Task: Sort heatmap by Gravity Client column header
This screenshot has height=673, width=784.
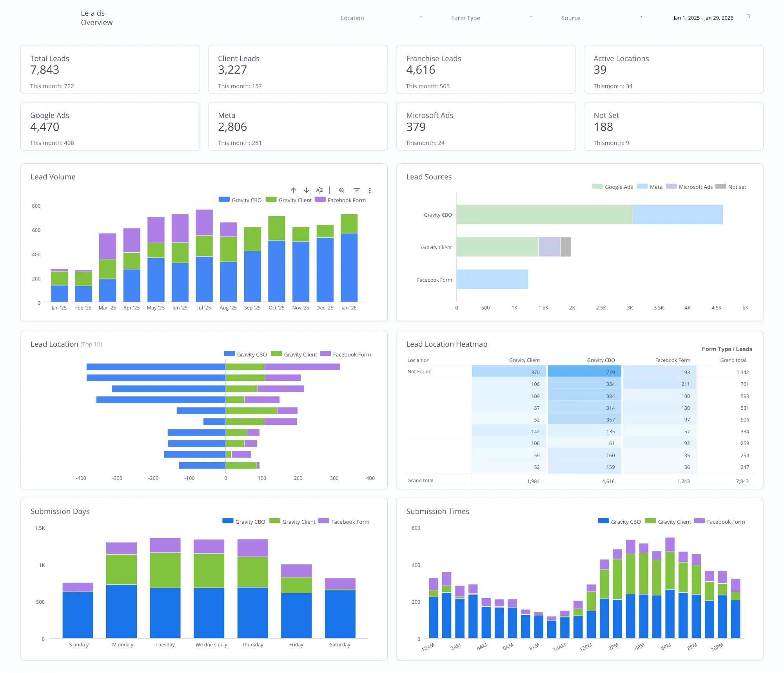Action: click(524, 360)
